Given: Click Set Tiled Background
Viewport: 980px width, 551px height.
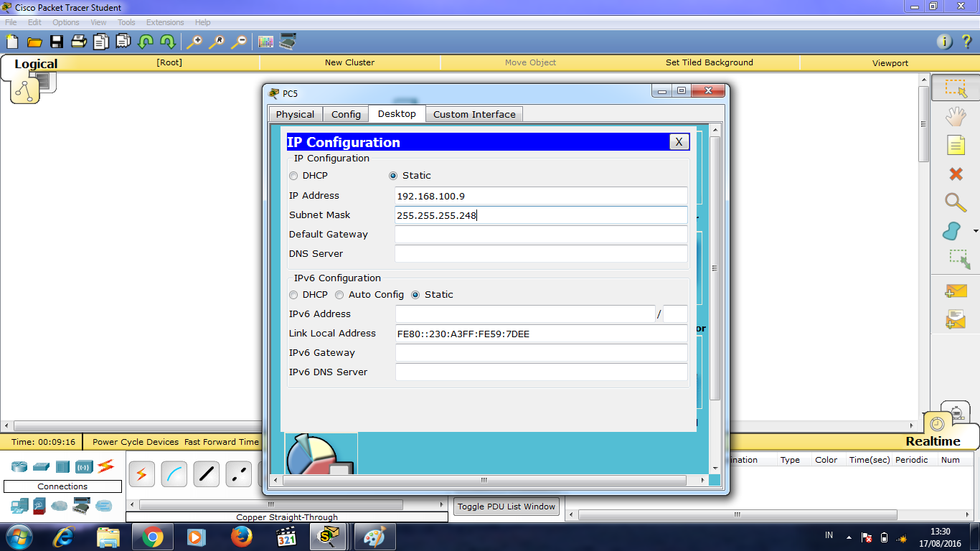Looking at the screenshot, I should click(x=709, y=62).
